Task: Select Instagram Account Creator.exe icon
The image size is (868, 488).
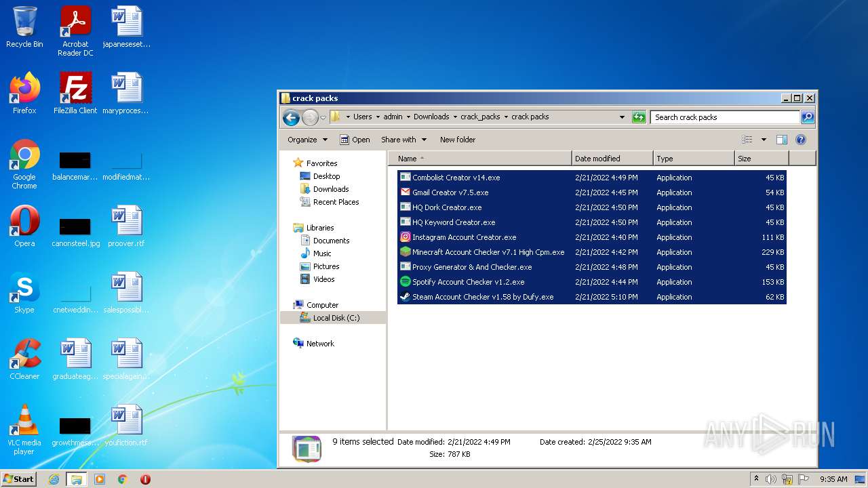Action: [x=406, y=237]
